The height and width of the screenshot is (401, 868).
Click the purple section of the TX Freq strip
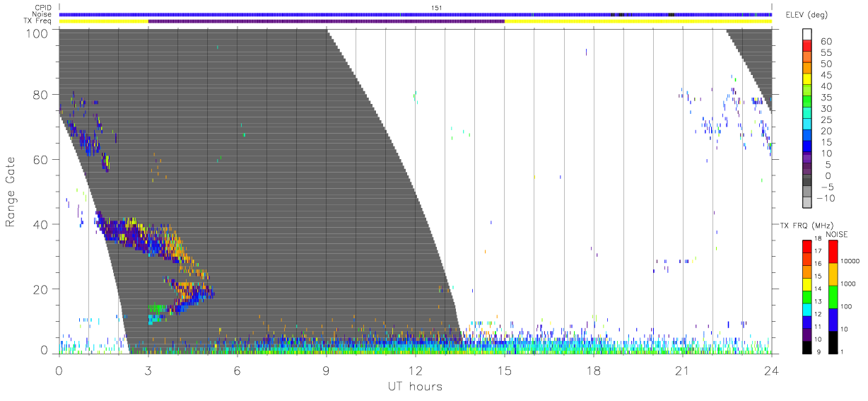tap(326, 21)
